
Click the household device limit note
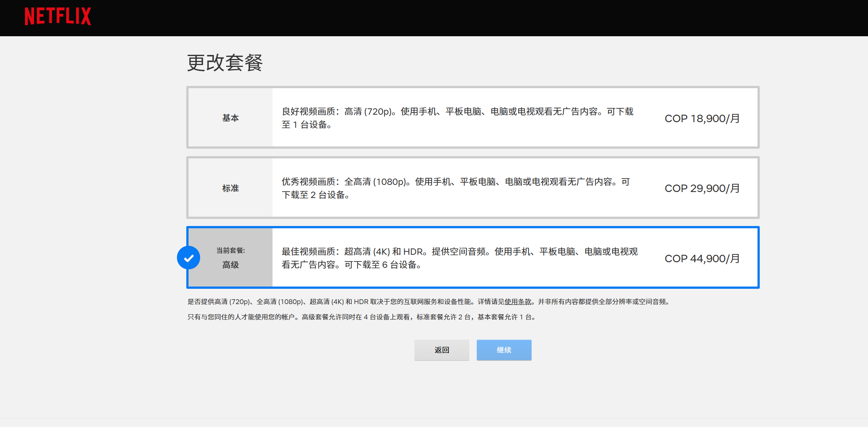(361, 317)
